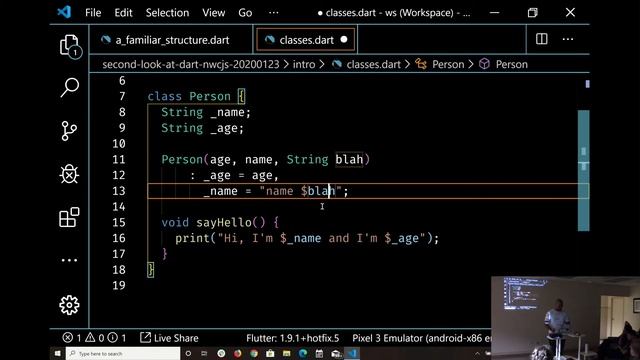Viewport: 640px width, 360px height.
Task: Click '$blah' in the string on line 13
Action: pyautogui.click(x=318, y=191)
